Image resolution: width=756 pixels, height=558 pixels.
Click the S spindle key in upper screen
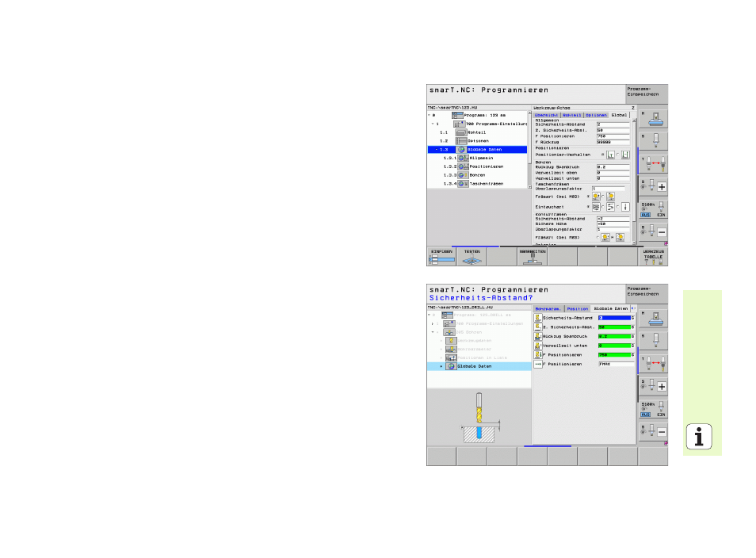653,141
